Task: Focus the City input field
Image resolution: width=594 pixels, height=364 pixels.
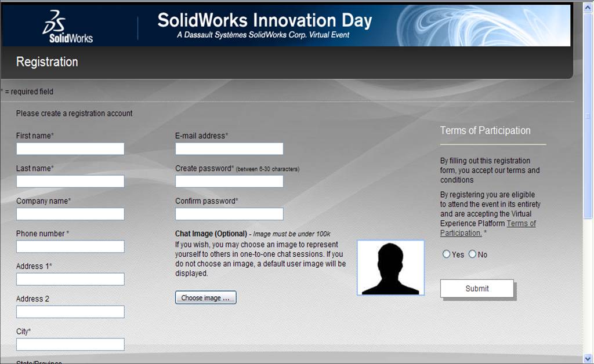Action: 70,344
